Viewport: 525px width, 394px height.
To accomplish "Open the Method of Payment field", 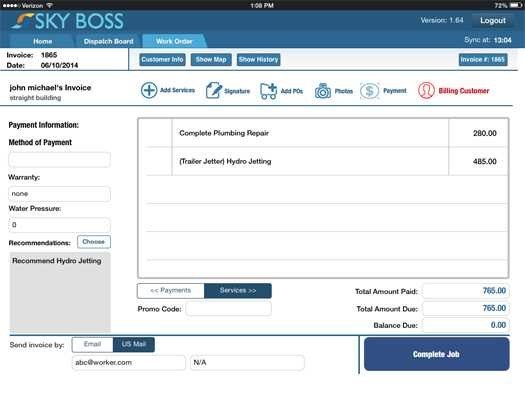I will coord(59,160).
